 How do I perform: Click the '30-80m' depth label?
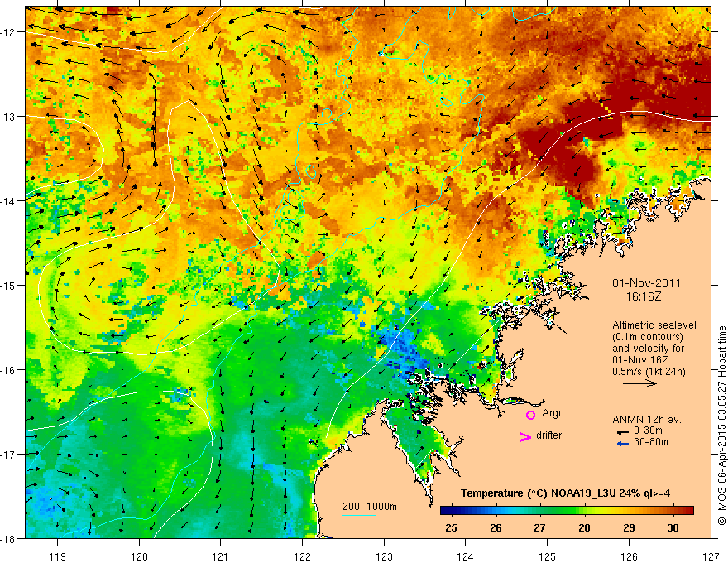click(651, 442)
